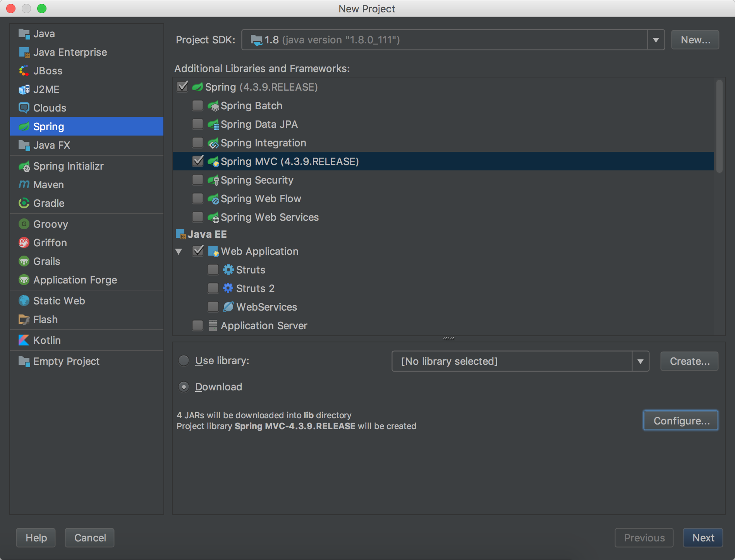Check the Spring Web Flow checkbox

click(x=198, y=198)
